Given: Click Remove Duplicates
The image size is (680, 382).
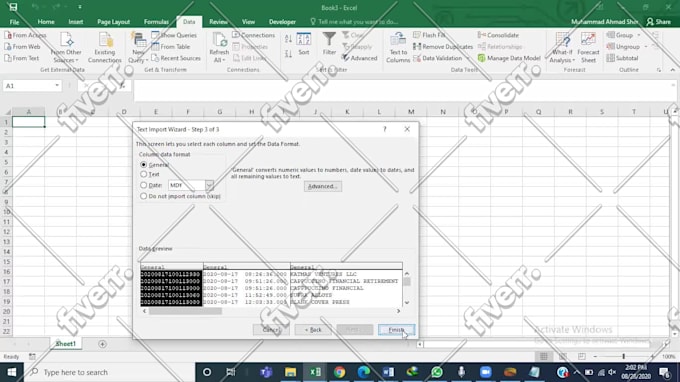Looking at the screenshot, I should point(443,46).
